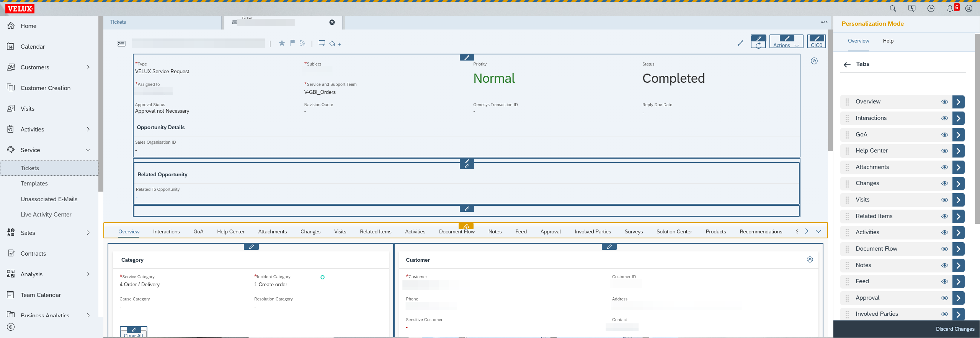
Task: Select the Help tab in Personalization panel
Action: coord(888,41)
